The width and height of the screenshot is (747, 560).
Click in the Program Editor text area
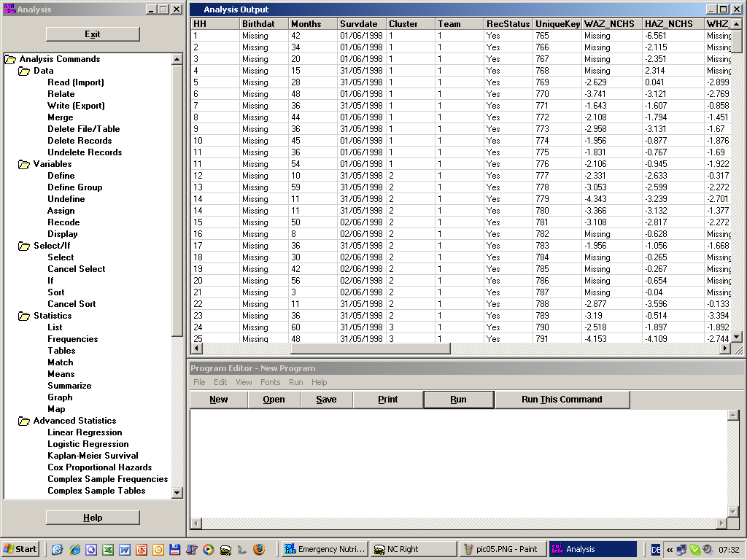click(x=458, y=463)
